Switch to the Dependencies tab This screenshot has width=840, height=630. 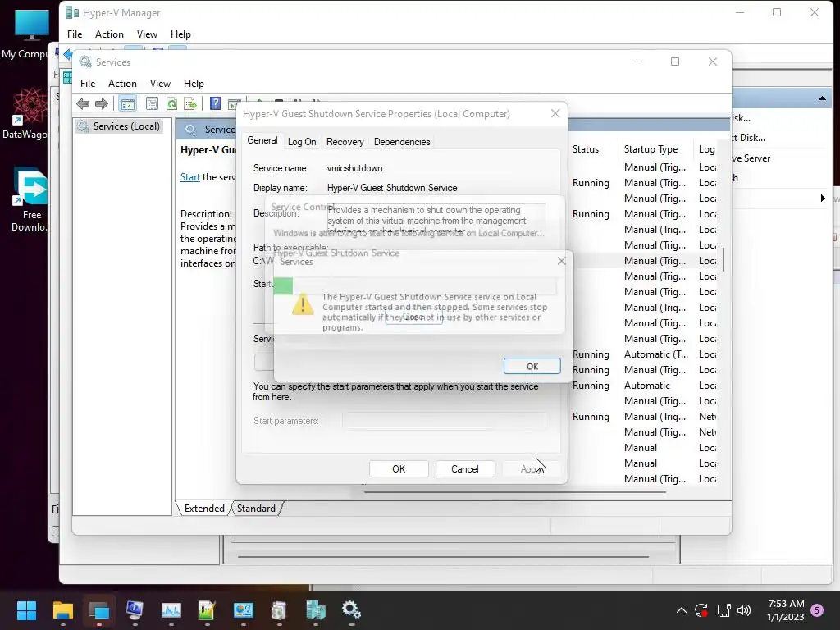click(402, 142)
